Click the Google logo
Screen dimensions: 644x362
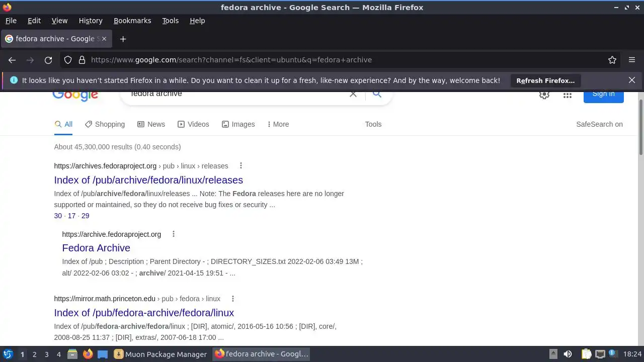click(75, 96)
